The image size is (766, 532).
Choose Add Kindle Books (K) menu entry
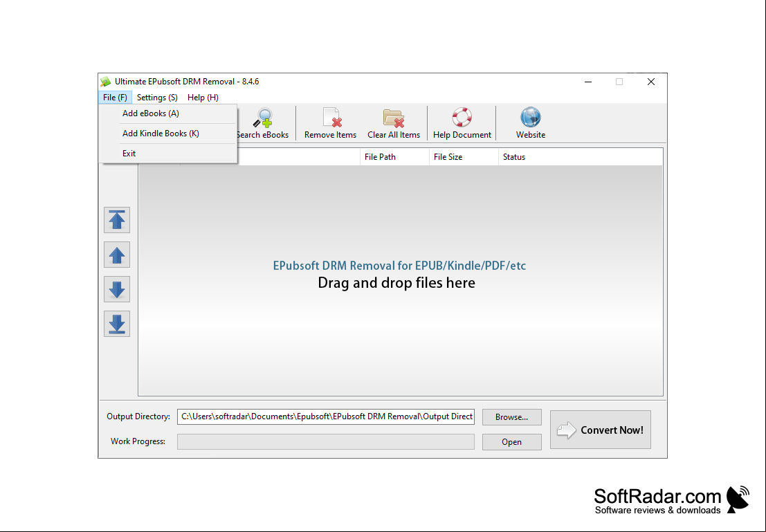pyautogui.click(x=168, y=134)
